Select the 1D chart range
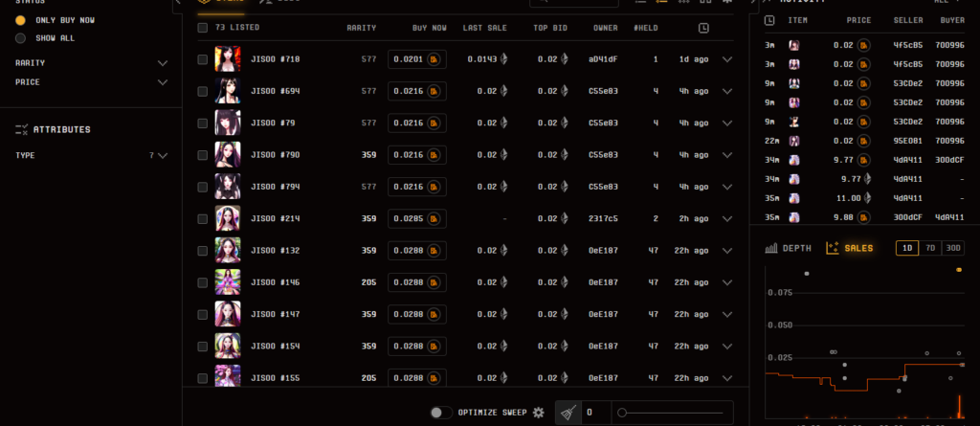The width and height of the screenshot is (980, 426). (907, 248)
